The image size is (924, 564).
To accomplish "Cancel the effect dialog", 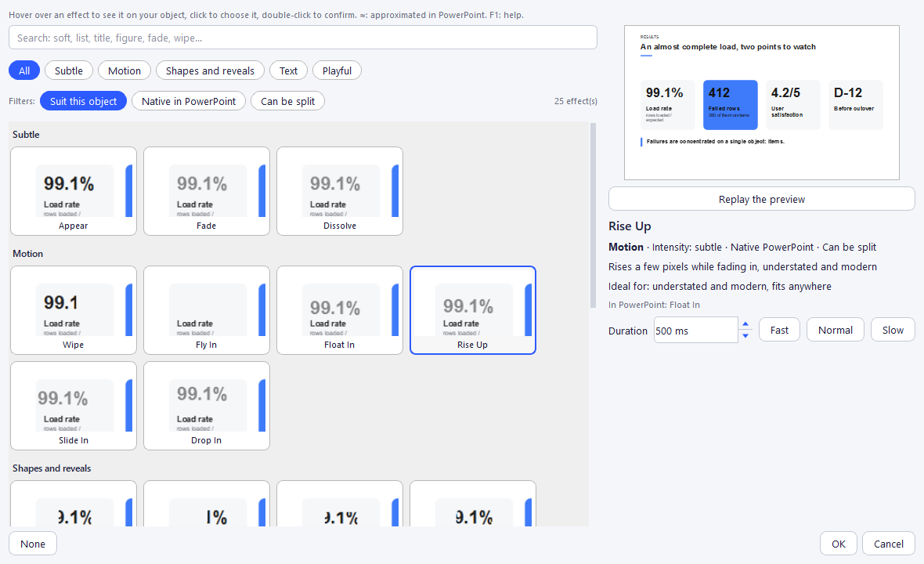I will (x=889, y=544).
